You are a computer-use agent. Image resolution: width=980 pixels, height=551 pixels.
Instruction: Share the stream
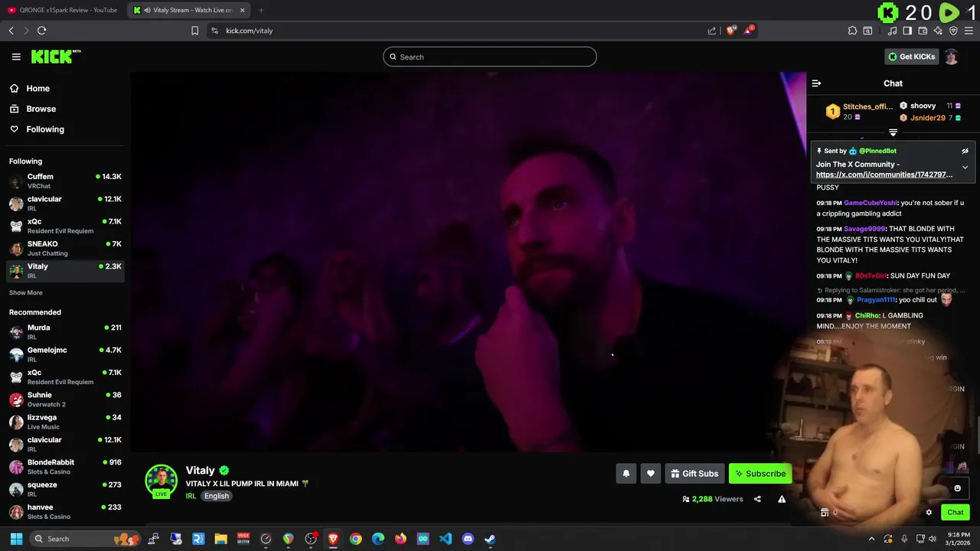pos(757,499)
